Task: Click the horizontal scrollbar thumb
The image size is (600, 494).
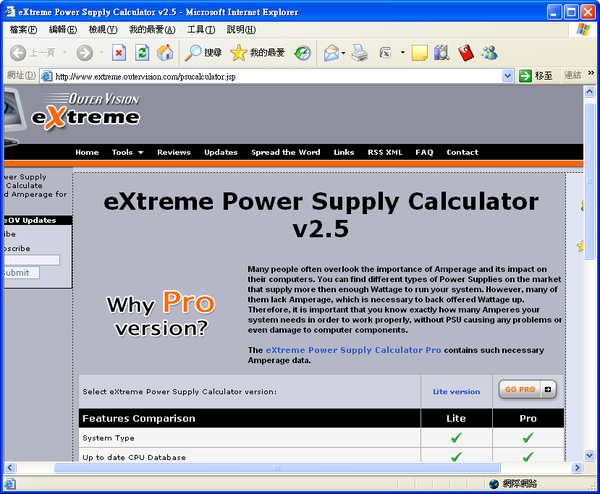Action: pos(277,468)
